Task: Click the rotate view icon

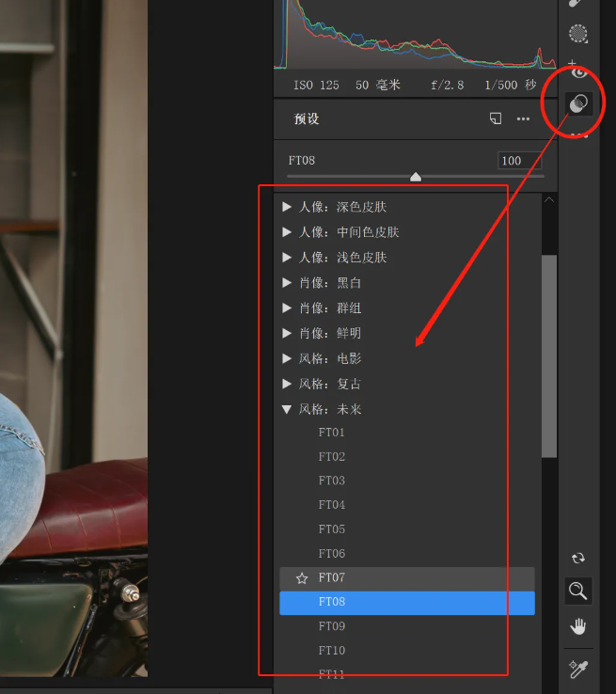Action: 578,559
